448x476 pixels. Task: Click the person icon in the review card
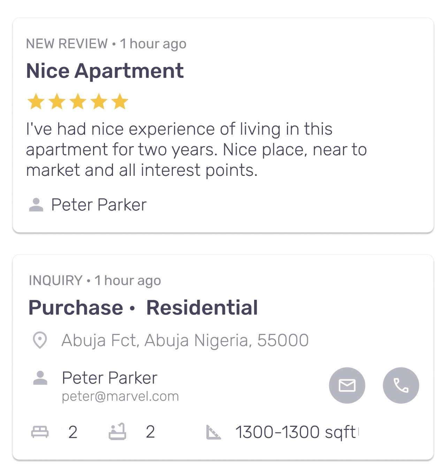pos(36,205)
